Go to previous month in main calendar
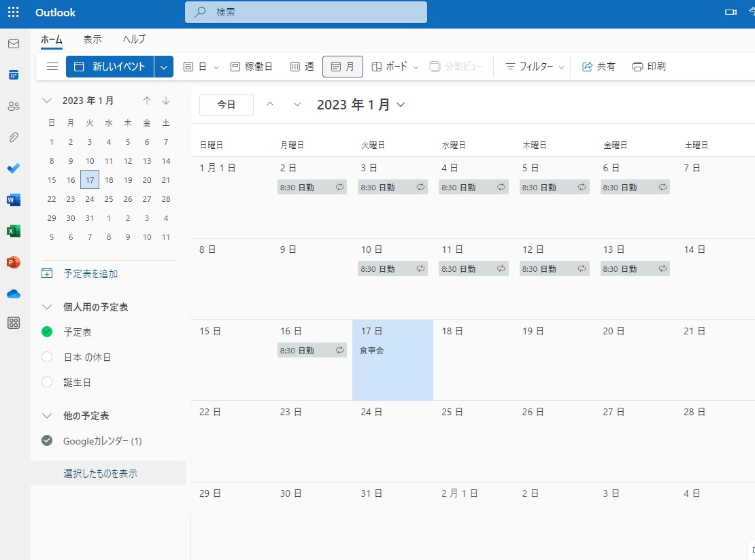The image size is (755, 560). coord(270,105)
